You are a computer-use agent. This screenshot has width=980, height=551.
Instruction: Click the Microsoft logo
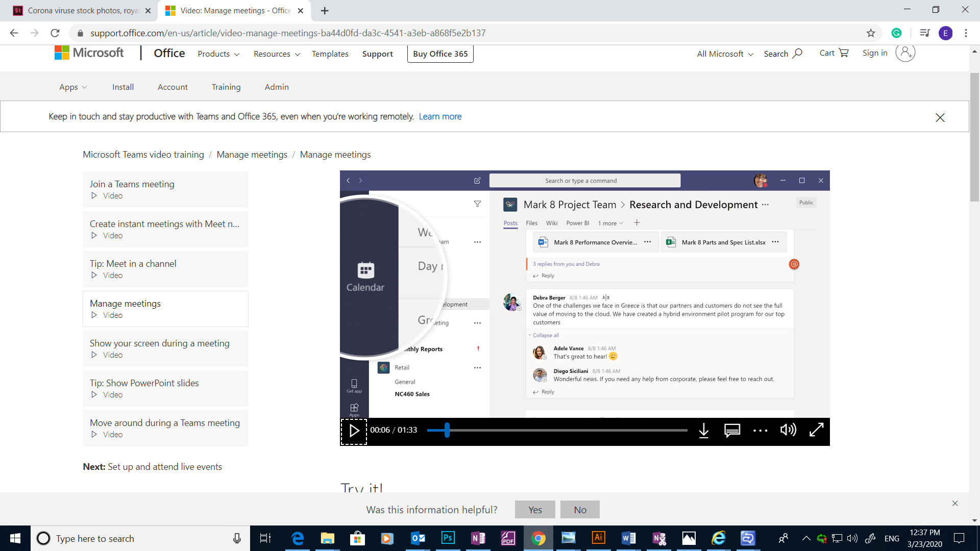pyautogui.click(x=89, y=53)
